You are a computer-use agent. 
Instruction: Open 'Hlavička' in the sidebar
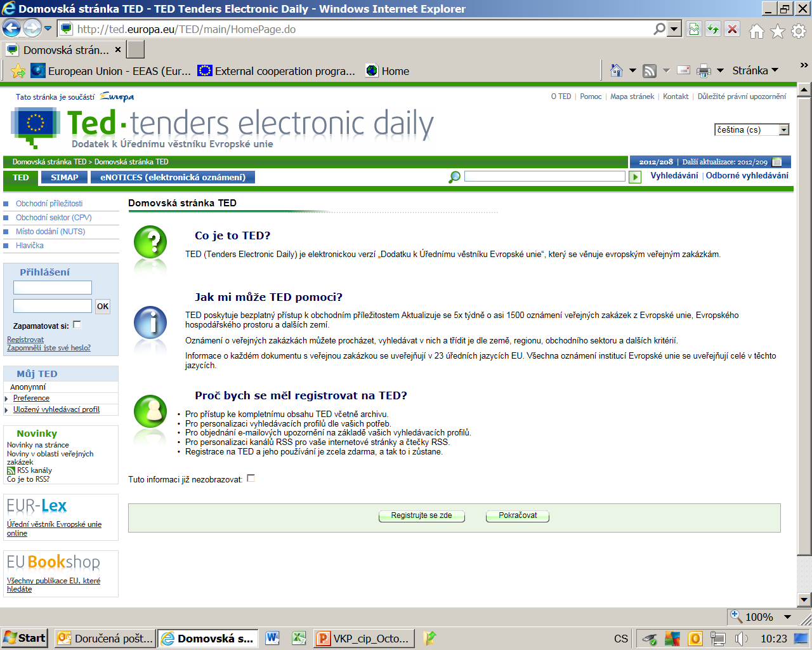pos(30,246)
